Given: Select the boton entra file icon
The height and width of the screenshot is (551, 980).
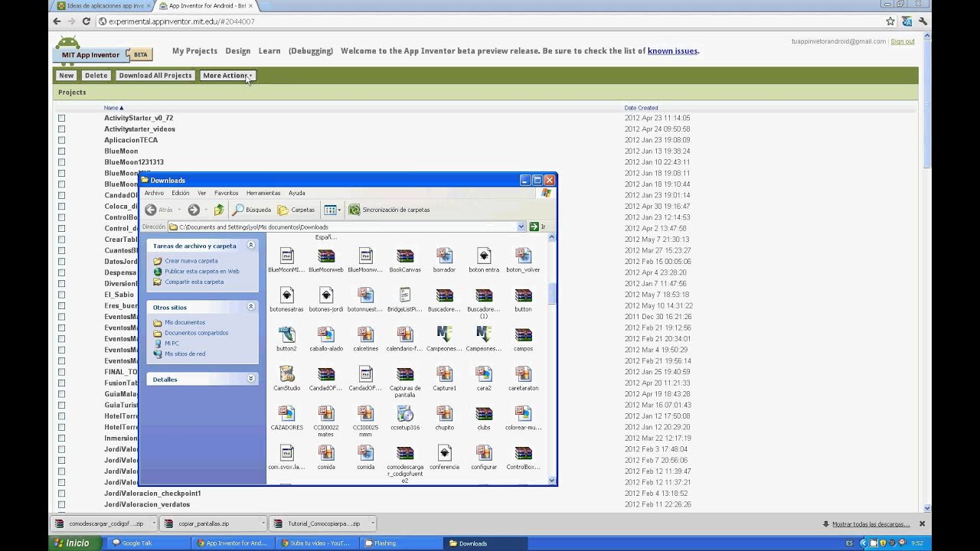Looking at the screenshot, I should (484, 256).
